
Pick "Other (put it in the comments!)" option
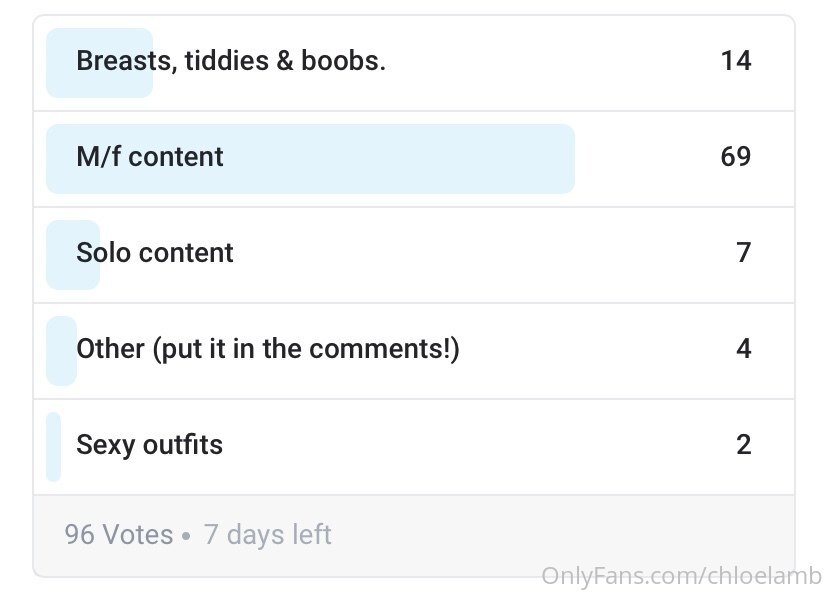pyautogui.click(x=414, y=351)
